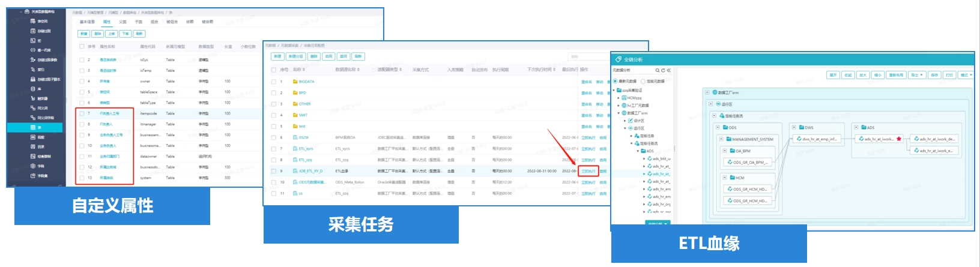Click the 放大 zoom-in button
Image resolution: width=980 pixels, height=267 pixels.
(863, 75)
